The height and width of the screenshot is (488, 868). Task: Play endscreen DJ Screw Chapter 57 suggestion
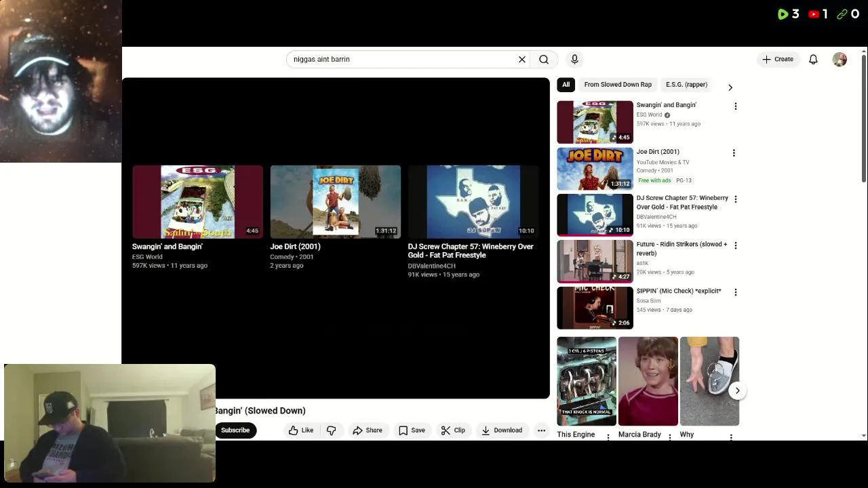473,202
